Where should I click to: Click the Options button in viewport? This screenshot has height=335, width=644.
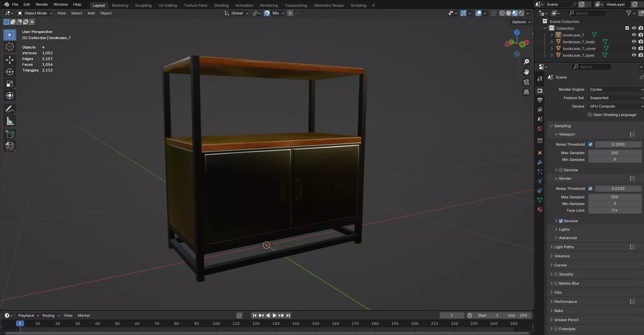[x=521, y=22]
